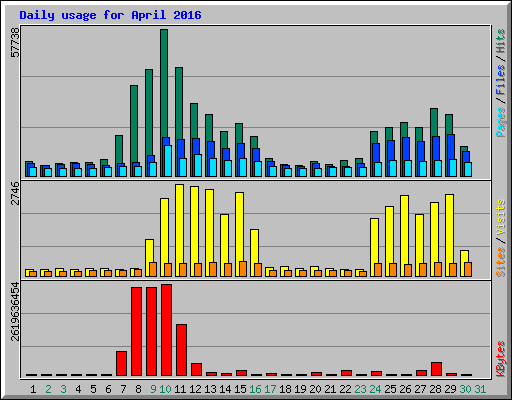The image size is (512, 400).
Task: Click the 2619636454 KBytes axis value
Action: click(x=15, y=312)
